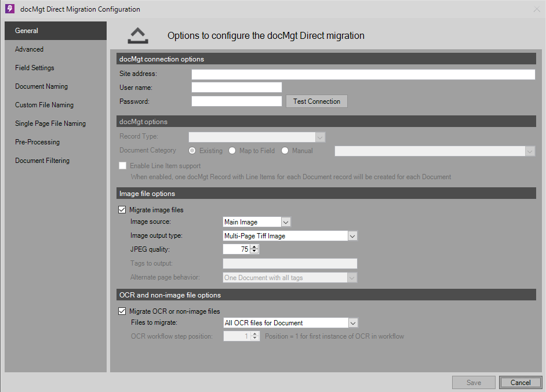Decrement OCR workflow step position

255,339
